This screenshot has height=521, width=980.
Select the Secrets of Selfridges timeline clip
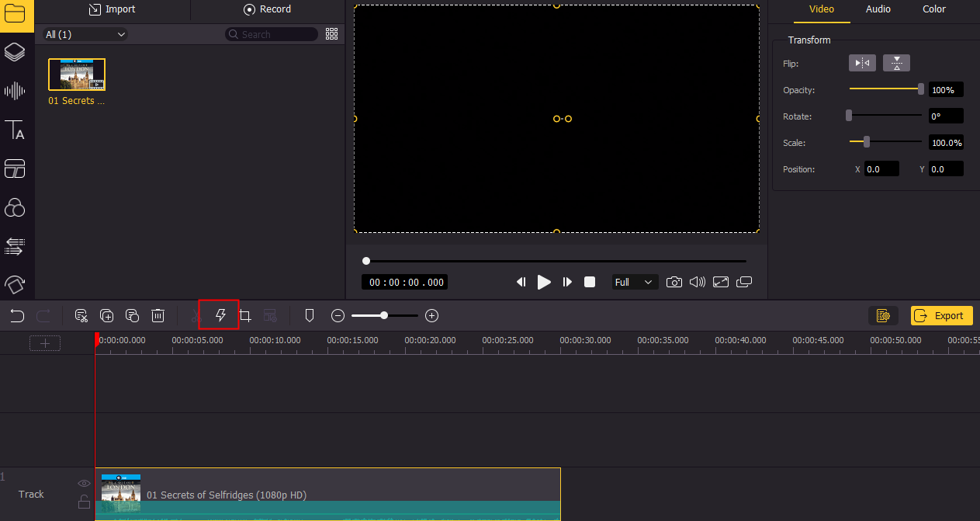[327, 494]
